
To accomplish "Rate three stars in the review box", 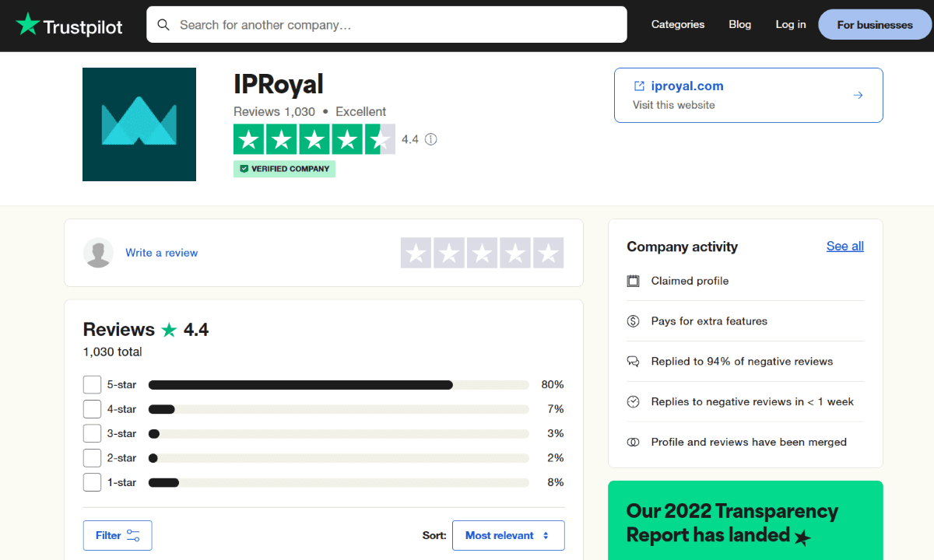I will click(x=483, y=253).
